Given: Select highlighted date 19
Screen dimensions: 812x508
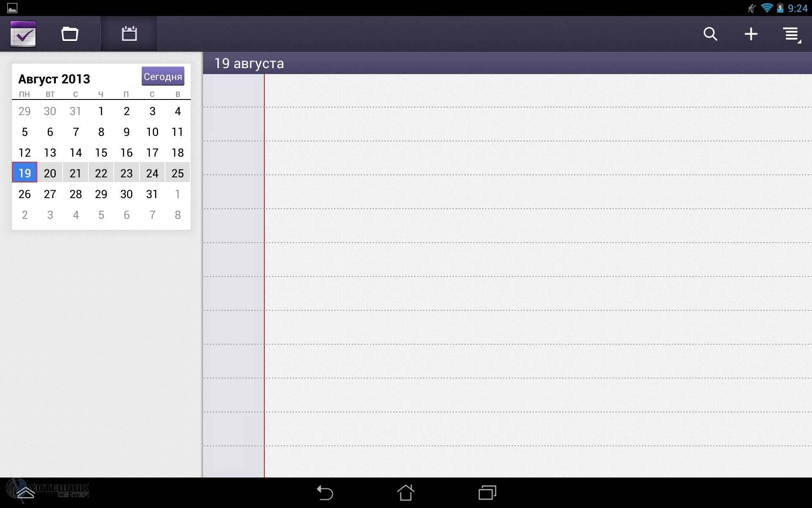Looking at the screenshot, I should pos(25,173).
